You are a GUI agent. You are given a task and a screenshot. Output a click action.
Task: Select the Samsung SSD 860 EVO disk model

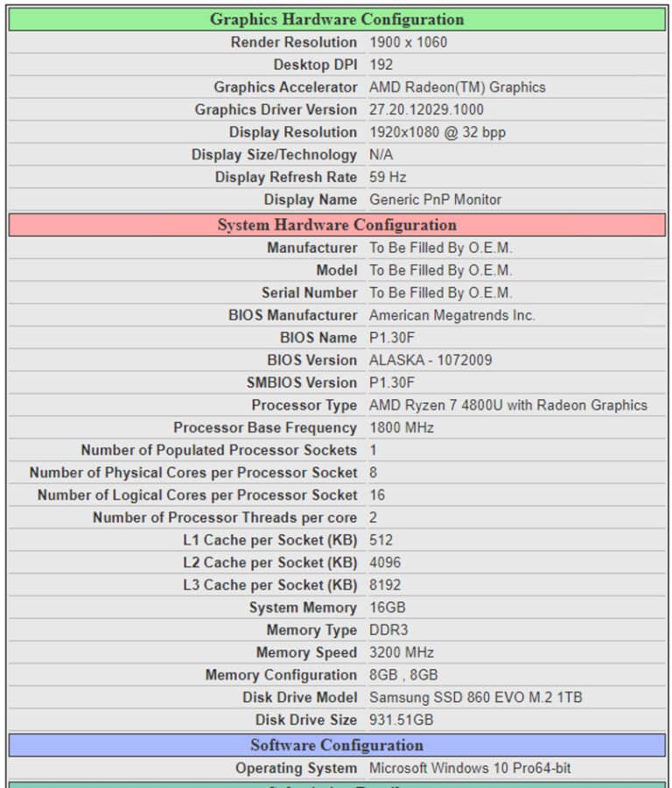coord(476,697)
